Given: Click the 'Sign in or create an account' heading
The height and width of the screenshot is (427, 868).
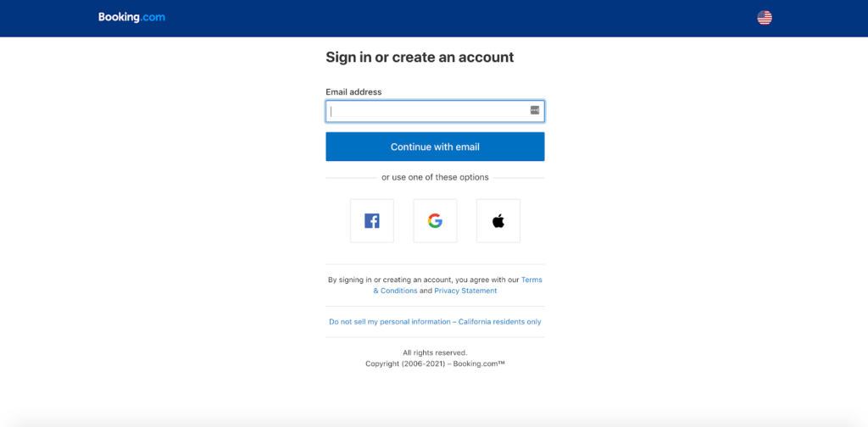Looking at the screenshot, I should tap(420, 57).
